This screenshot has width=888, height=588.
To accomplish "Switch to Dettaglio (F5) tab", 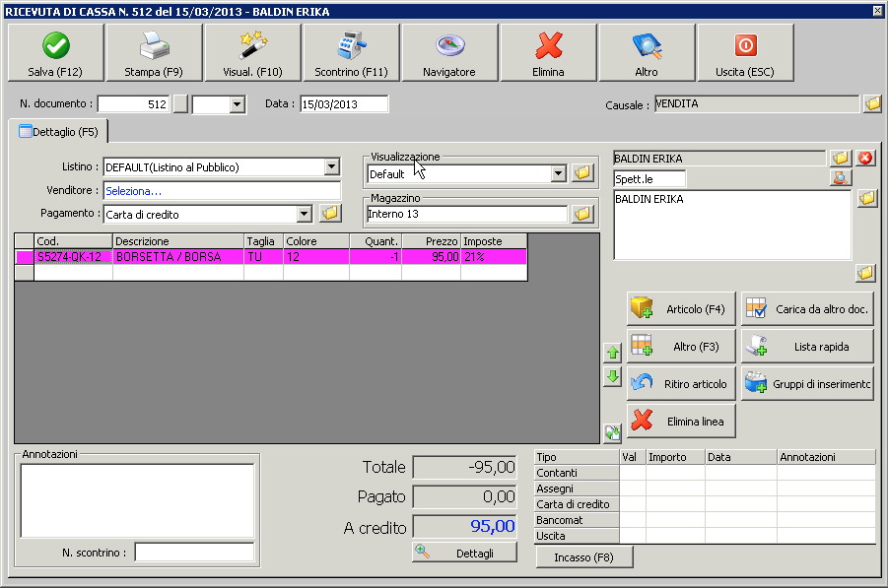I will tap(58, 132).
